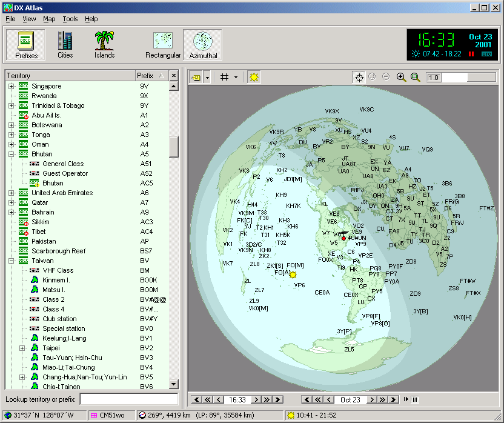
Task: Select the Prefixes view icon
Action: tap(25, 44)
